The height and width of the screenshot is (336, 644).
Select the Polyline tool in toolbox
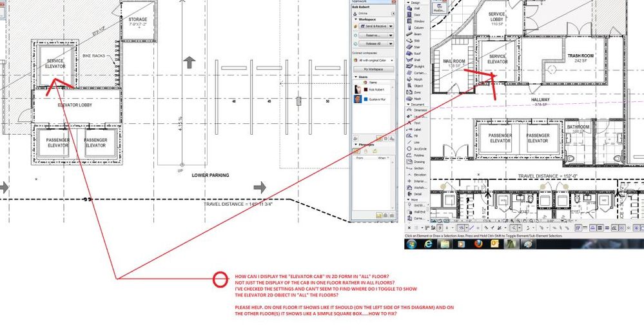click(414, 155)
